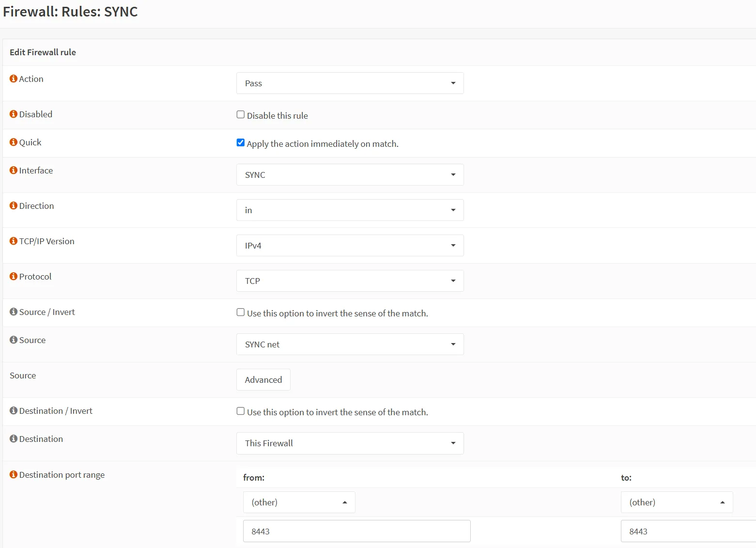Click the info icon next to Protocol
Screen dimensions: 756x548
[x=14, y=276]
